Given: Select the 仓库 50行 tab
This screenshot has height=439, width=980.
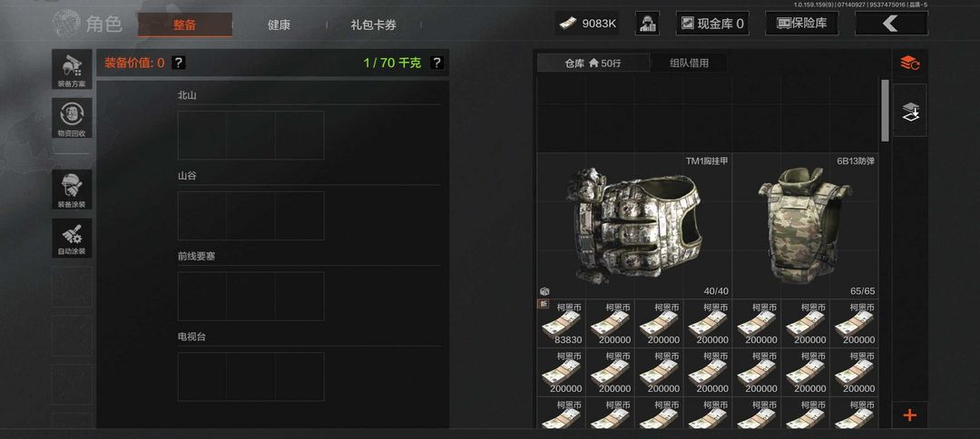Looking at the screenshot, I should point(593,63).
